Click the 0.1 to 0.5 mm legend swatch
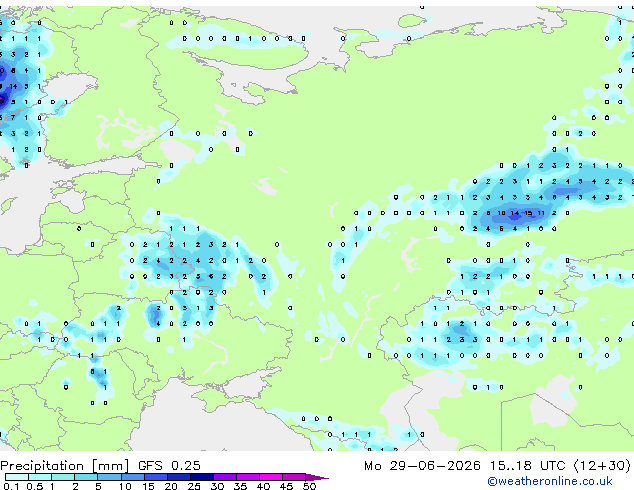 tap(17, 477)
